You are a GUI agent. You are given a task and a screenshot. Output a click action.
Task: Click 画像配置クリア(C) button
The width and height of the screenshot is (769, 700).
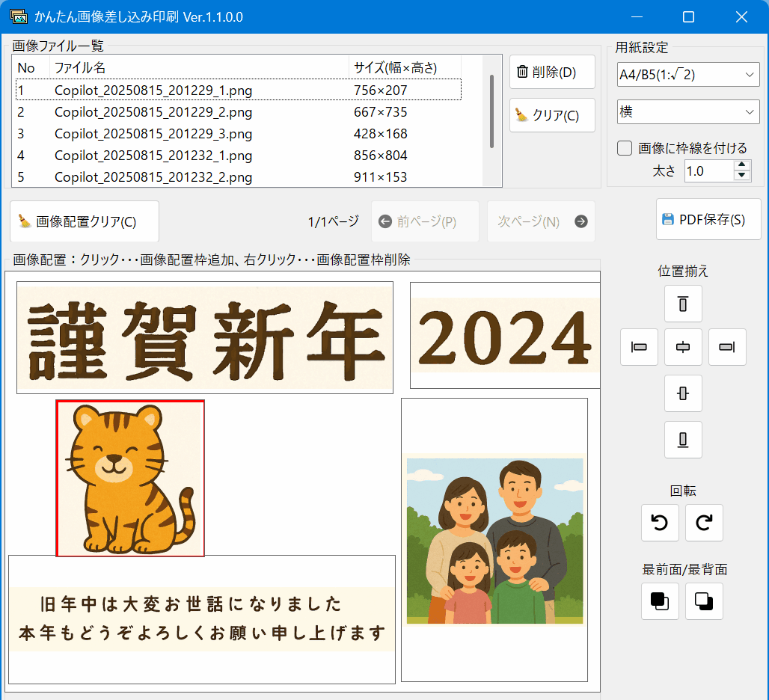(x=85, y=221)
